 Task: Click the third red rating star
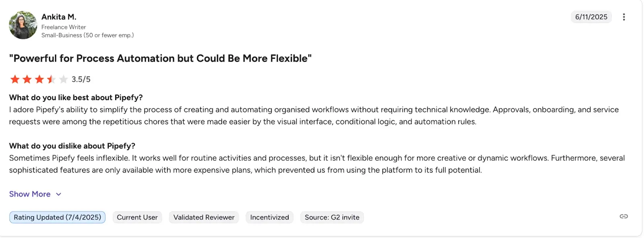[39, 79]
